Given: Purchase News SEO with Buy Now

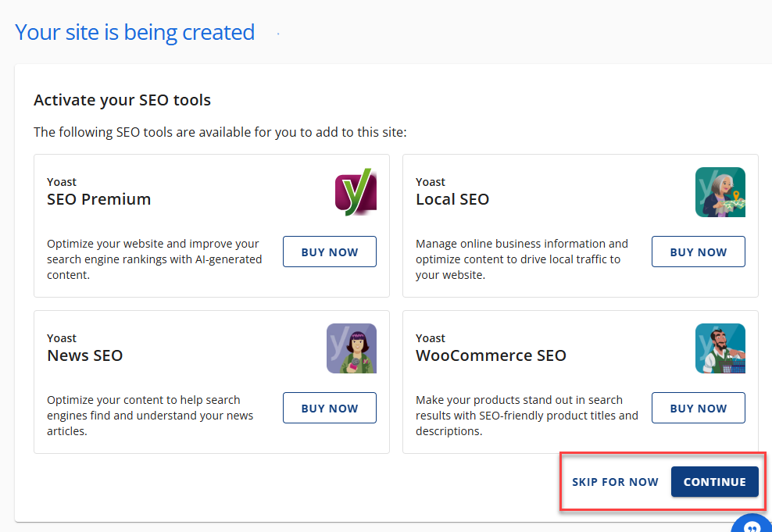Looking at the screenshot, I should pos(329,408).
